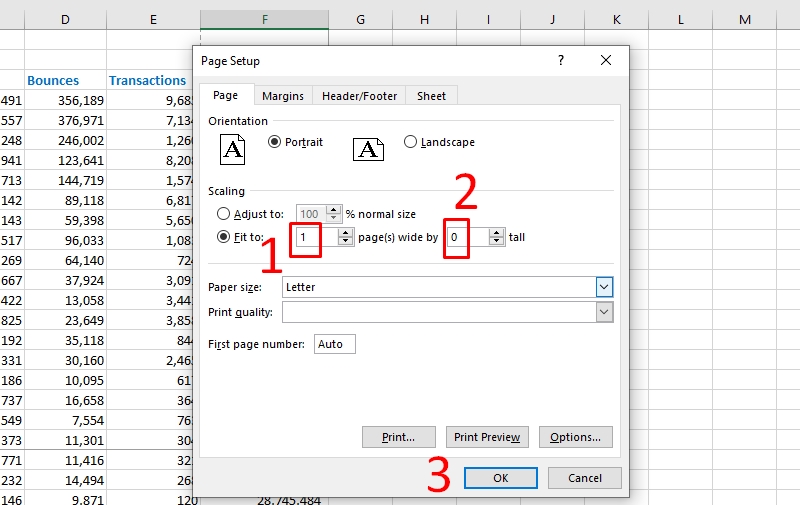The height and width of the screenshot is (505, 800).
Task: Open the Print quality dropdown
Action: point(604,312)
